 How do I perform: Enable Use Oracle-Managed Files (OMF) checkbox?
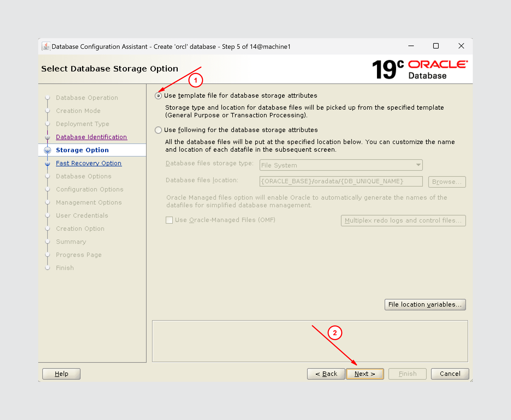pos(169,220)
